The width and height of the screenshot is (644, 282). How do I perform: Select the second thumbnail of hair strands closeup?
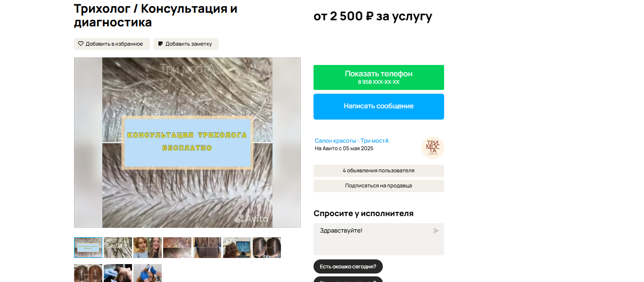pos(118,248)
